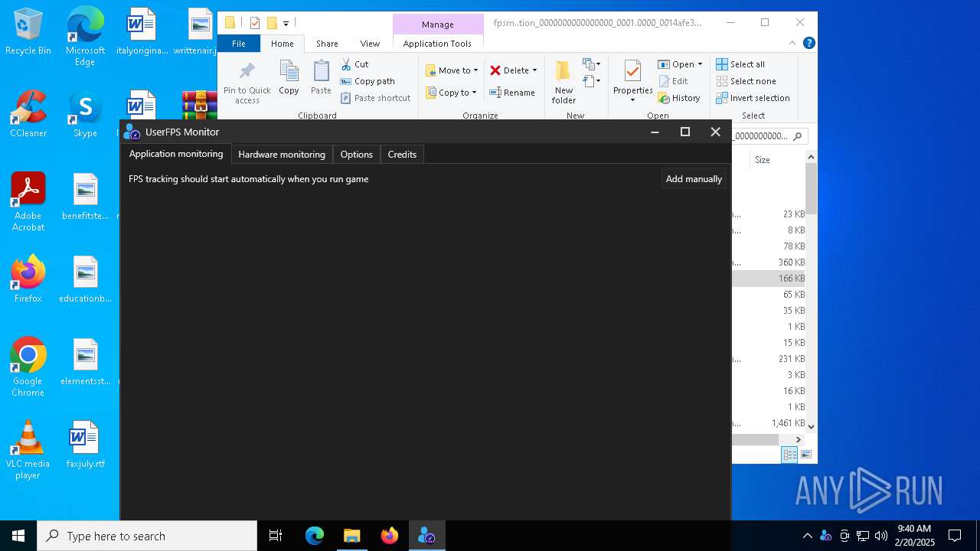This screenshot has width=980, height=551.
Task: Click the Rename button in the ribbon
Action: pyautogui.click(x=512, y=93)
